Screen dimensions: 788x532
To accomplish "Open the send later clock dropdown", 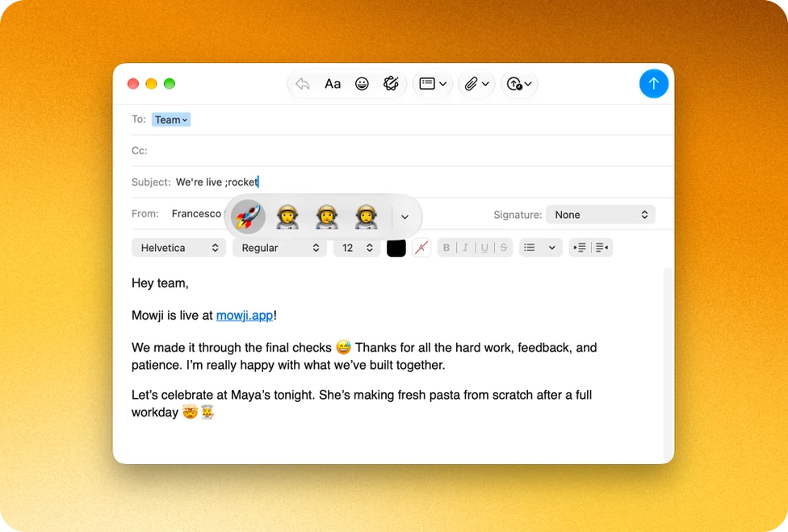I will 519,84.
